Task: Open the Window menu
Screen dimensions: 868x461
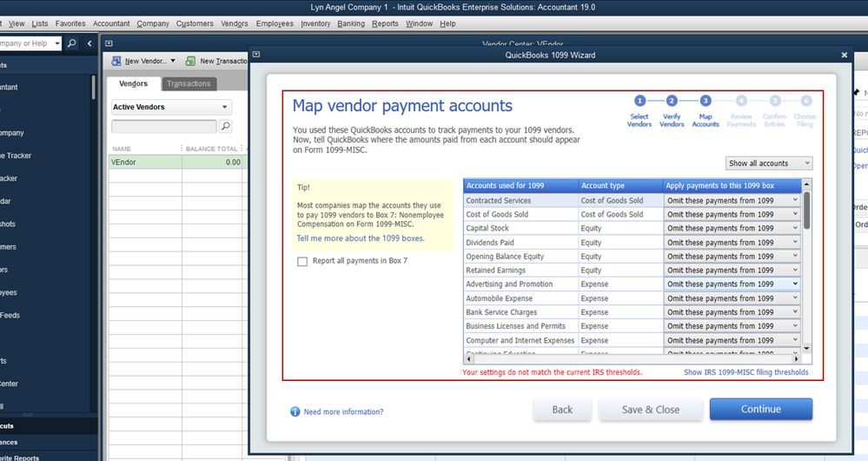Action: pos(419,23)
